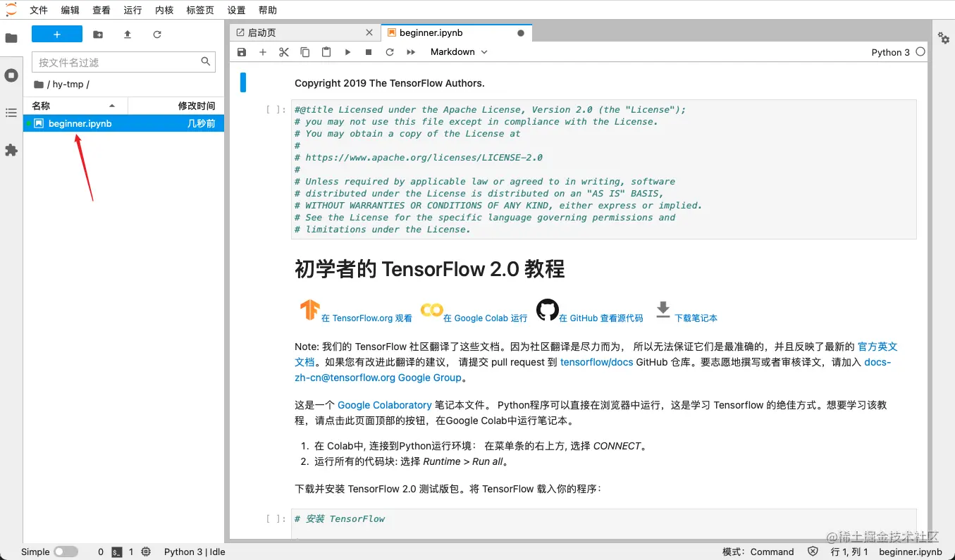The image size is (955, 560).
Task: Select beginner.ipynb in file list
Action: coord(124,123)
